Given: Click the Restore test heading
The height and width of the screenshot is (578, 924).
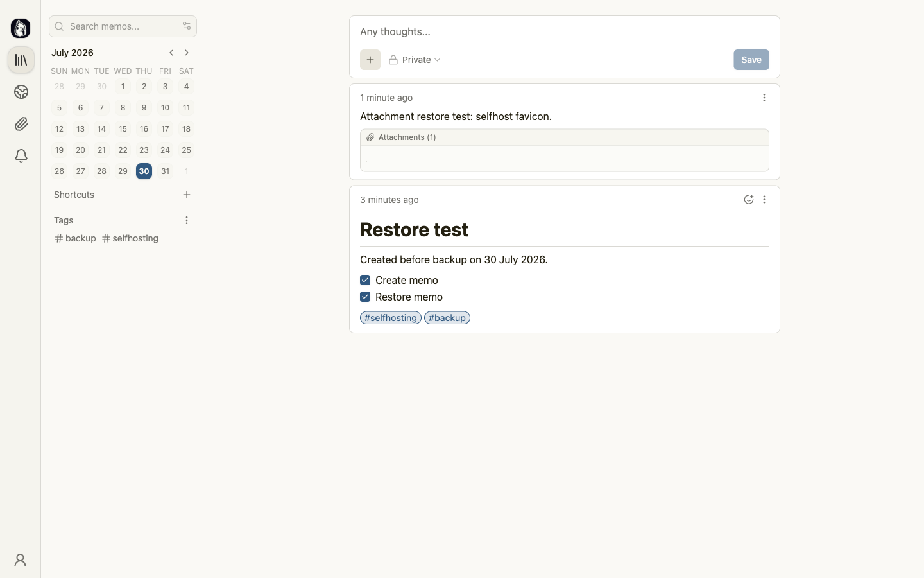Looking at the screenshot, I should (x=415, y=230).
